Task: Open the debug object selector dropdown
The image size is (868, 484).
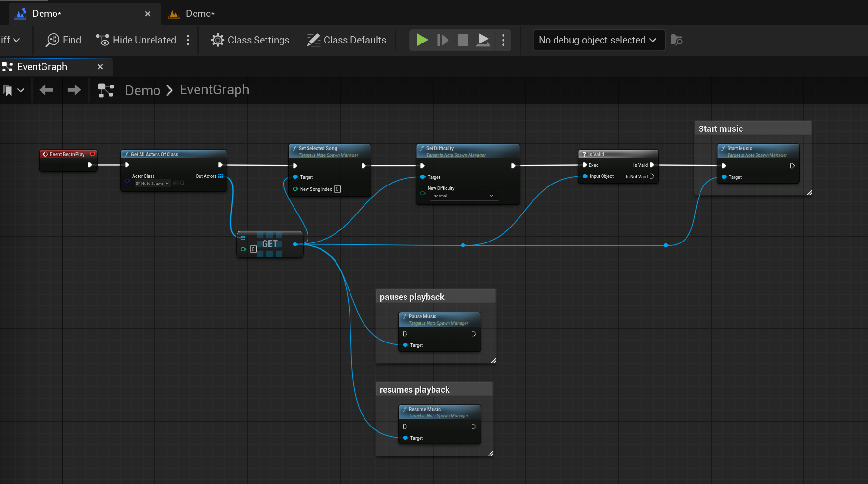Action: (x=599, y=40)
